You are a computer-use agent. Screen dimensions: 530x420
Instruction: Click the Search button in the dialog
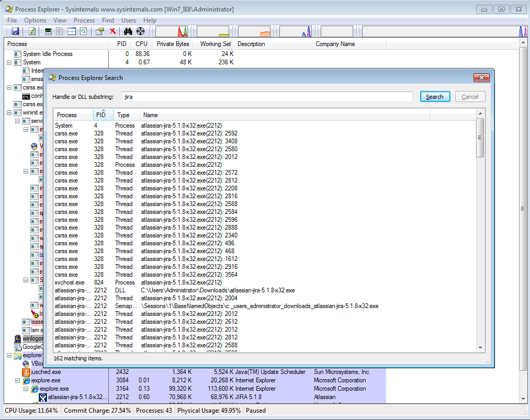[435, 97]
